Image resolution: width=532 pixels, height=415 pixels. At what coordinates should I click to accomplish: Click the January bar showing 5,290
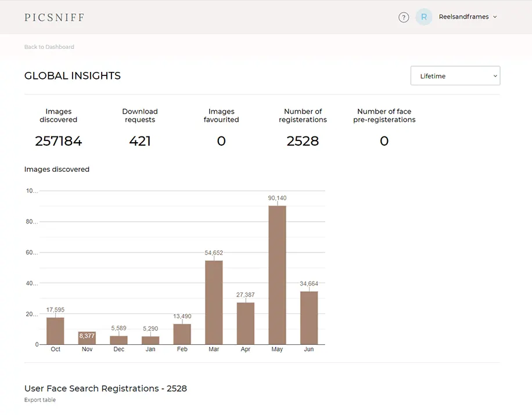point(150,341)
